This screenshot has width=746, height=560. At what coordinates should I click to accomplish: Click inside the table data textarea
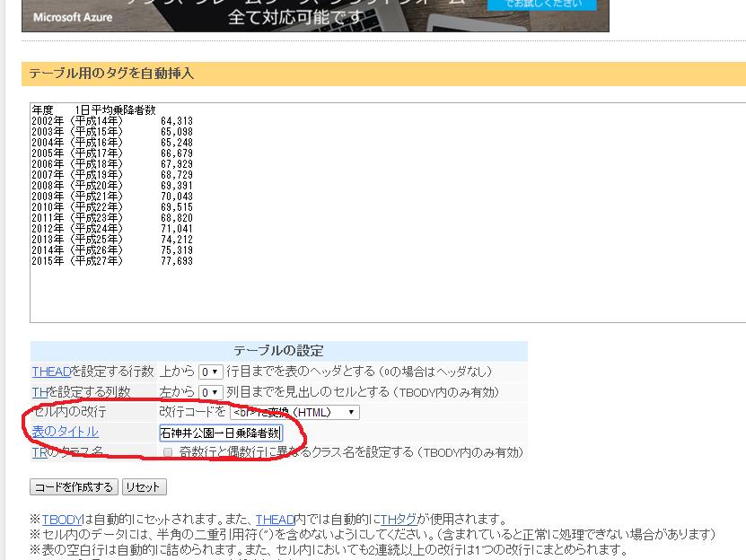click(388, 212)
